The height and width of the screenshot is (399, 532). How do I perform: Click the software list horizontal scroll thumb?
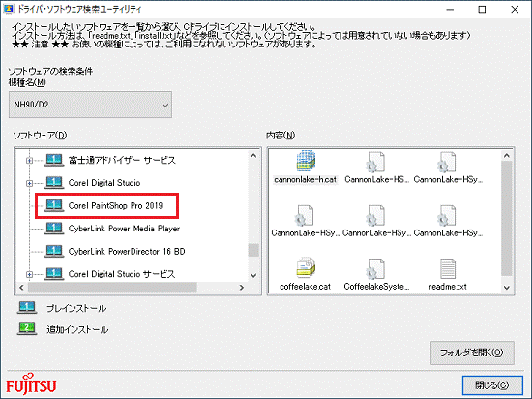coord(112,288)
